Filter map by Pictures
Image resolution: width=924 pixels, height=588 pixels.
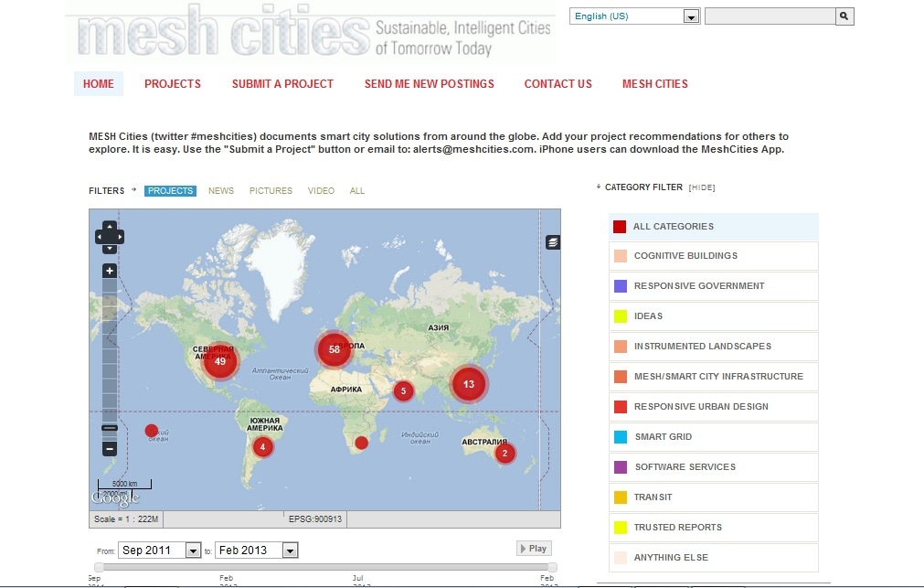(x=271, y=191)
